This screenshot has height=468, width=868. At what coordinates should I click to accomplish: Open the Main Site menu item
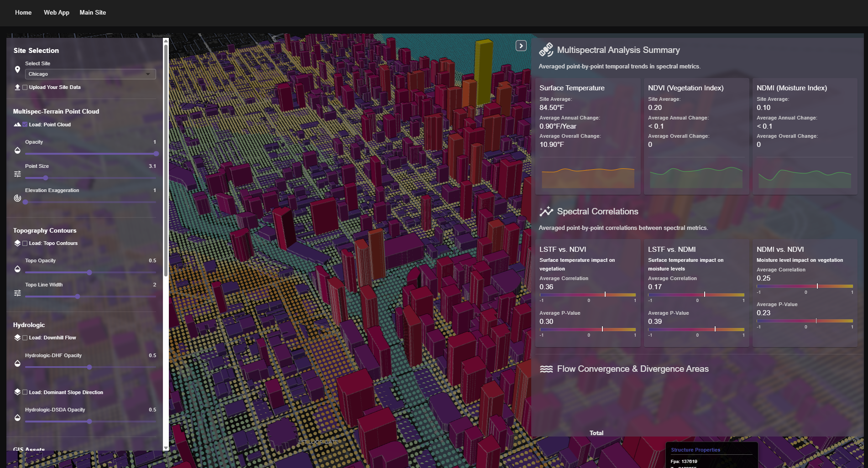coord(93,12)
